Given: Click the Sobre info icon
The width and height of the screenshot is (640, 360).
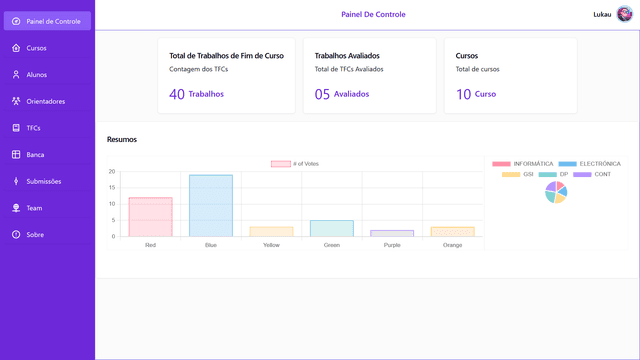Looking at the screenshot, I should coord(16,234).
